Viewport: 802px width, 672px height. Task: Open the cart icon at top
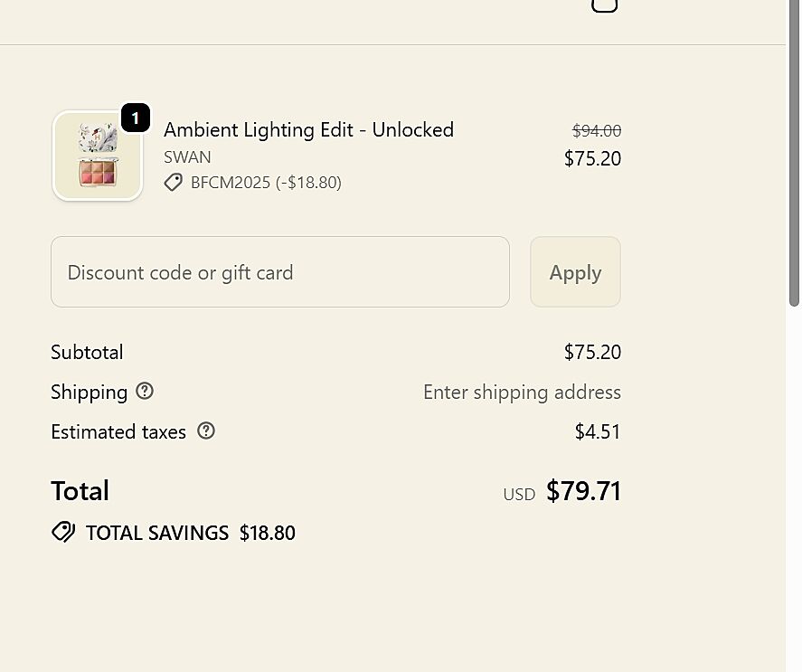pyautogui.click(x=604, y=5)
